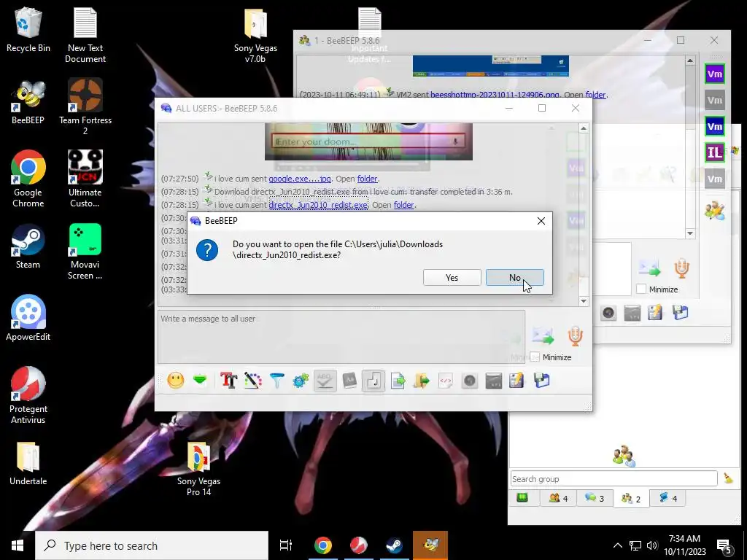Open the Windows Start menu
The image size is (747, 560).
(18, 545)
